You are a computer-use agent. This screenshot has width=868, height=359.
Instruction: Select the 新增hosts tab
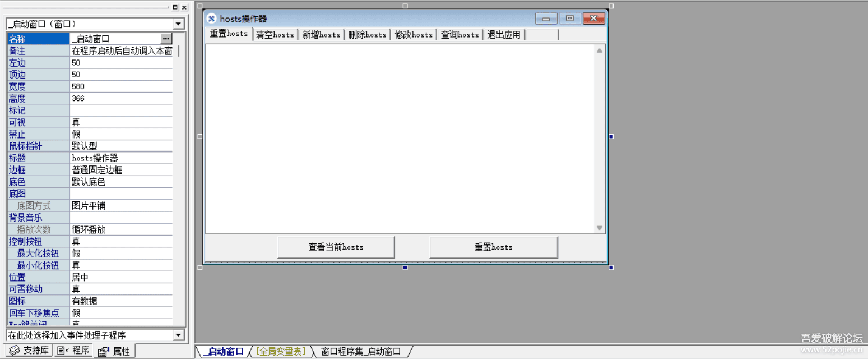321,34
